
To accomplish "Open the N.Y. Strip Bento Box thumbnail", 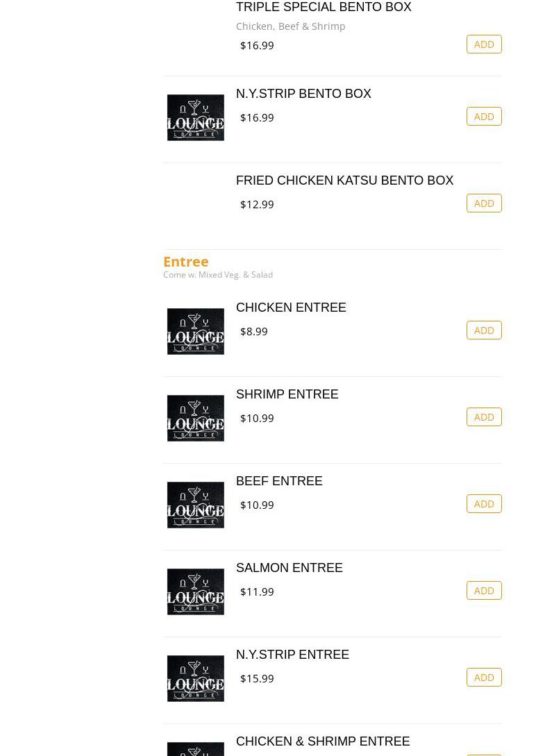I will pyautogui.click(x=195, y=117).
